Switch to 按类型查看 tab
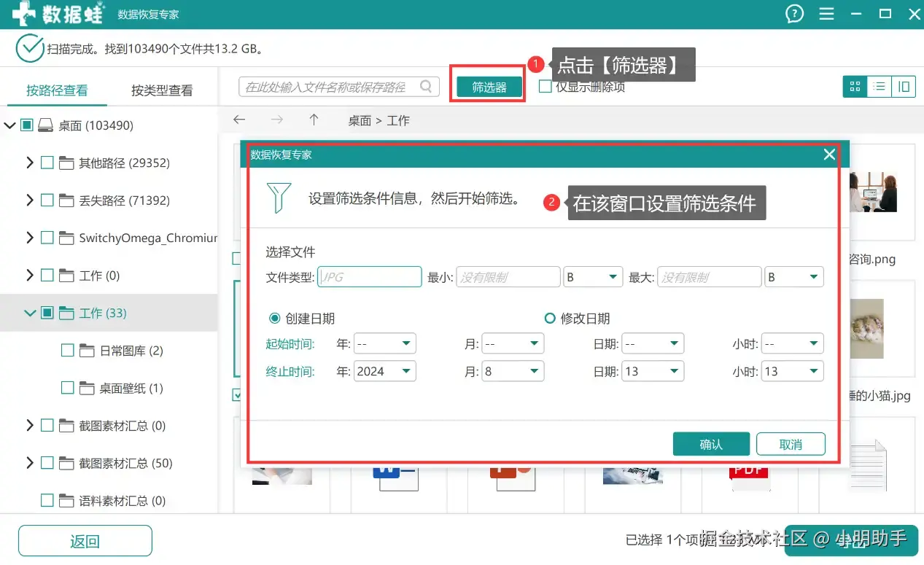This screenshot has width=924, height=565. [x=162, y=90]
